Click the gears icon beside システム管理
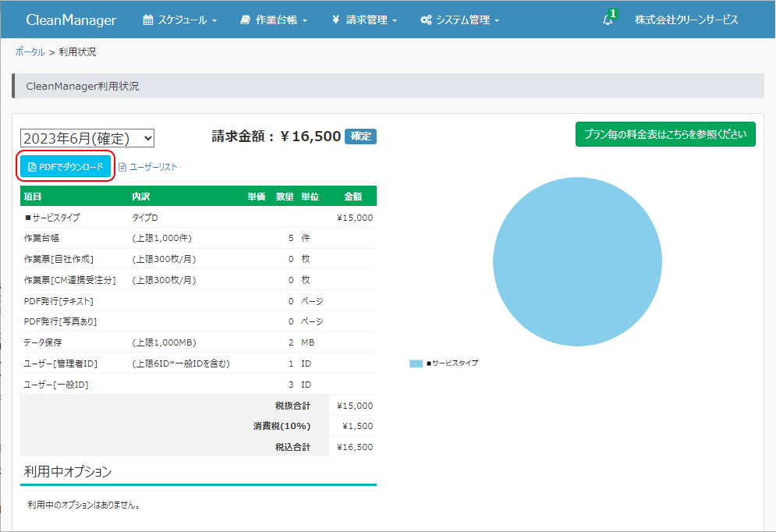776x532 pixels. pyautogui.click(x=426, y=20)
